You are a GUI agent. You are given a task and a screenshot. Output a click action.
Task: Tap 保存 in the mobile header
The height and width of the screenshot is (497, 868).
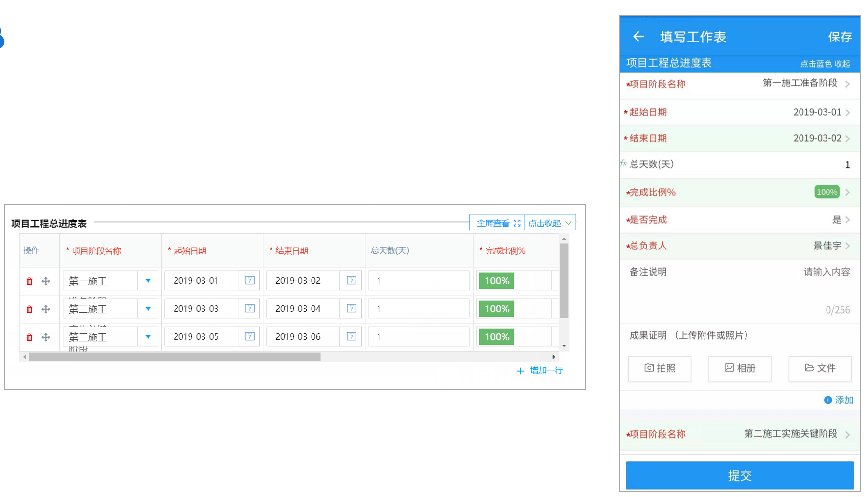(x=840, y=37)
